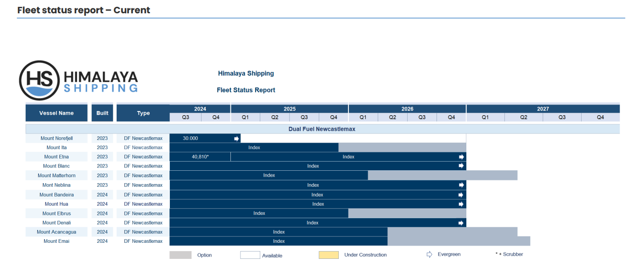Click the Dual Fuel Newcastlemax section band
Image resolution: width=644 pixels, height=280 pixels.
(322, 129)
